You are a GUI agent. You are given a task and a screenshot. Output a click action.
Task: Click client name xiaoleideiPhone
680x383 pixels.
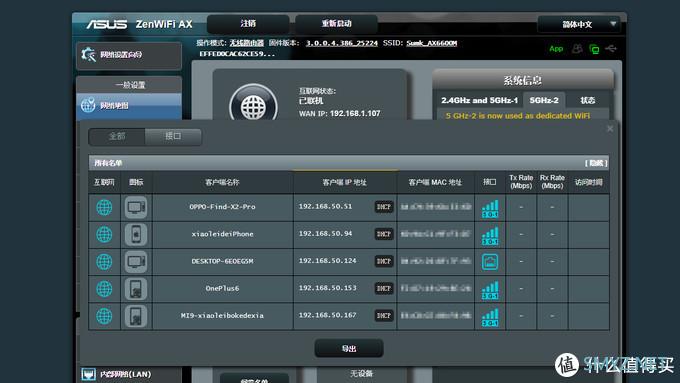pyautogui.click(x=222, y=234)
